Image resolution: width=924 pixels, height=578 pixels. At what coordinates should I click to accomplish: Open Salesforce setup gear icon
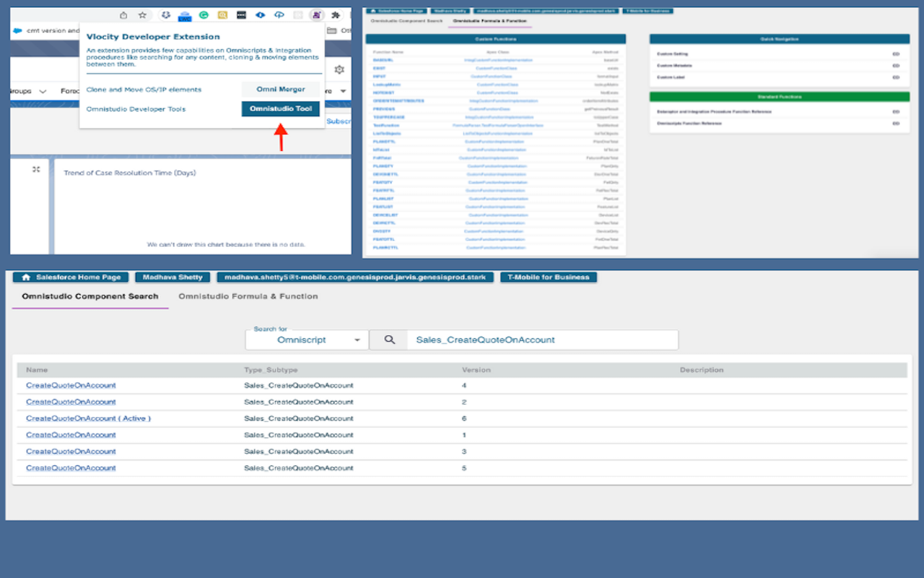[339, 69]
